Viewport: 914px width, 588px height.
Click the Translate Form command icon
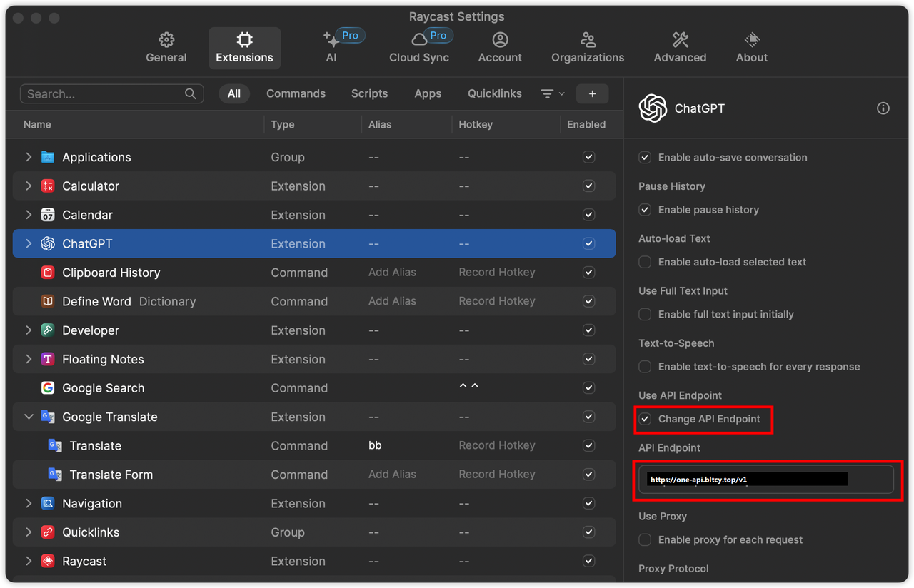tap(55, 475)
